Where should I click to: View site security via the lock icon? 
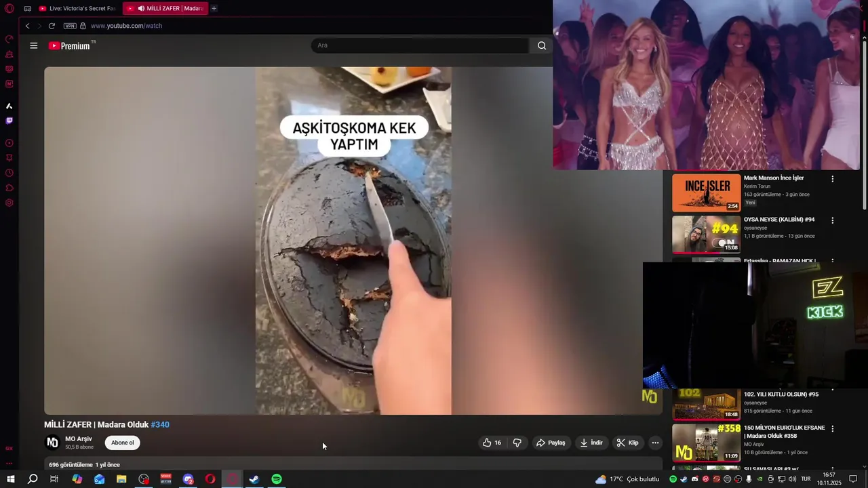[83, 26]
